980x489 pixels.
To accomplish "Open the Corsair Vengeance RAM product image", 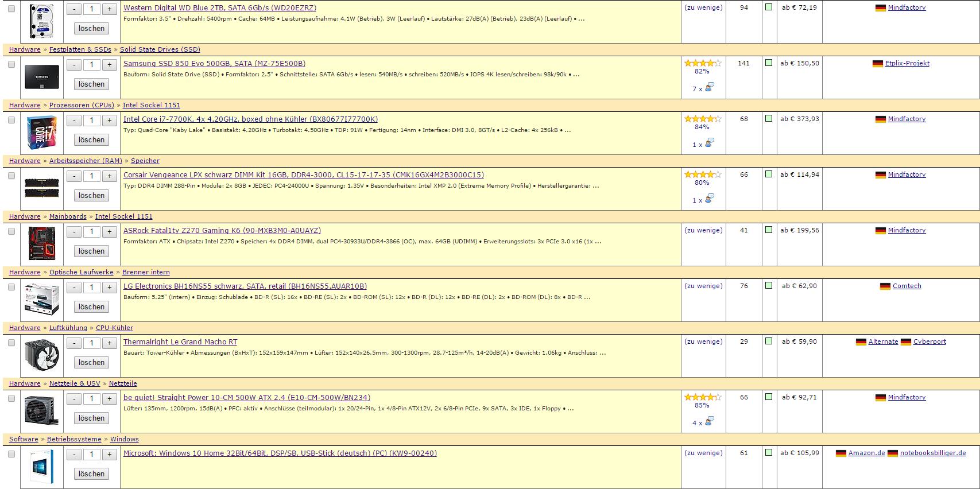I will click(42, 188).
